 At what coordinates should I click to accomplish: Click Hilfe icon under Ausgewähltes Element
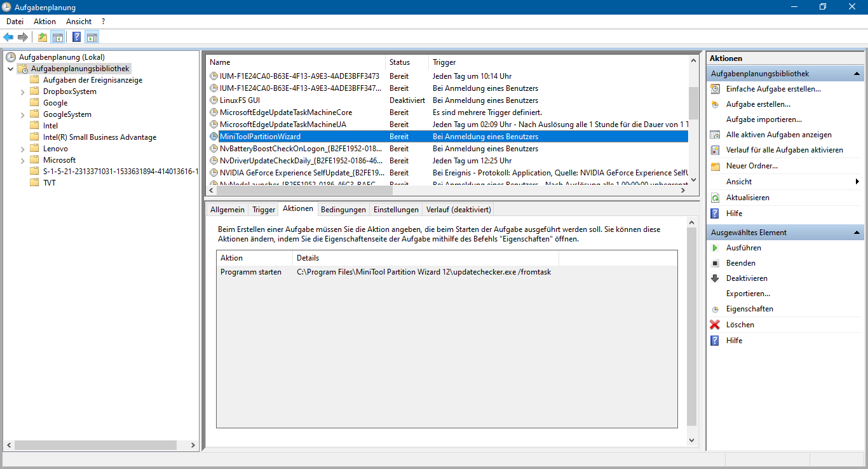pos(715,341)
